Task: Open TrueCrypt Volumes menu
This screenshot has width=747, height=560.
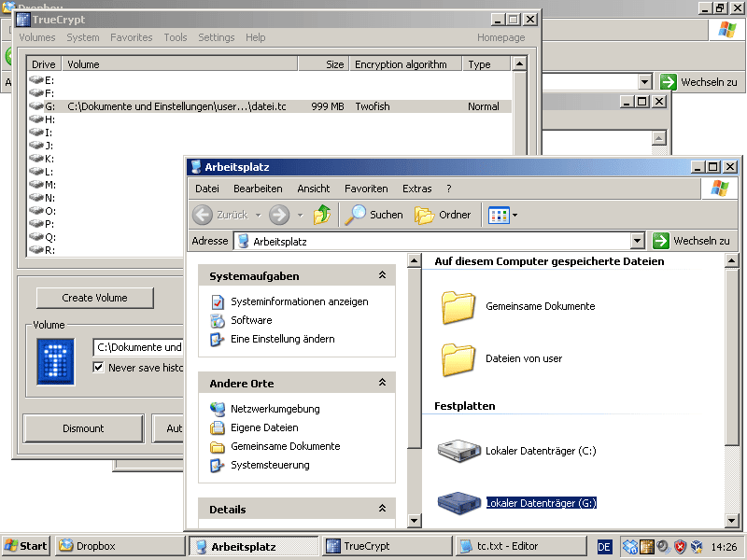Action: coord(37,37)
